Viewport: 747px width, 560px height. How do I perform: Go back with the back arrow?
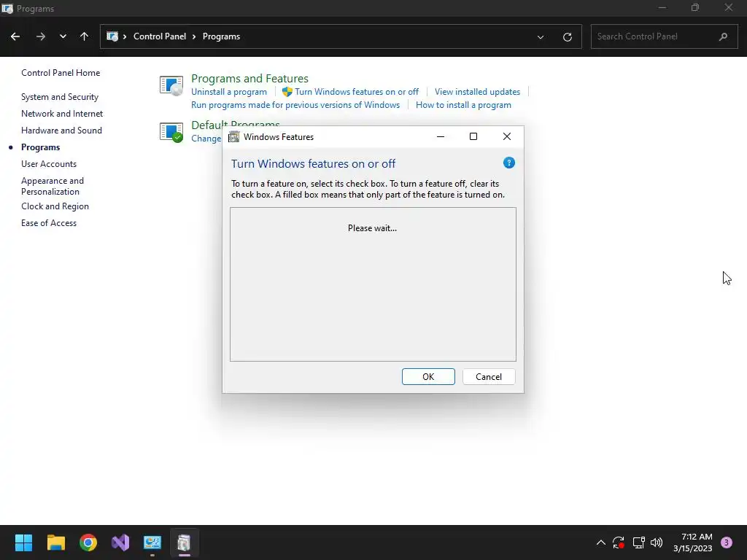pos(15,36)
